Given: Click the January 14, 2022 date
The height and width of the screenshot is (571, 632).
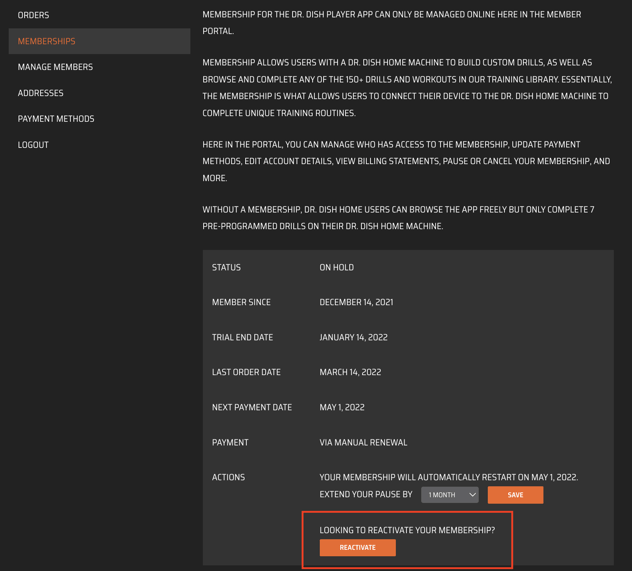Looking at the screenshot, I should pyautogui.click(x=353, y=337).
